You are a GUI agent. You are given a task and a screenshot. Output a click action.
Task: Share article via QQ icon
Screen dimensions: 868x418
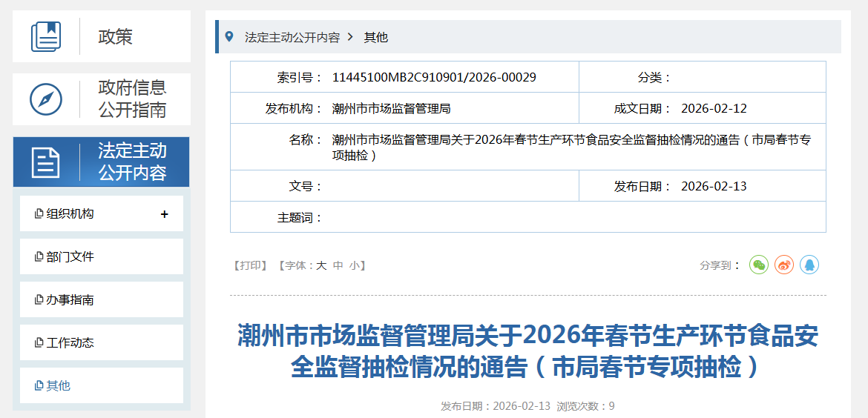click(809, 265)
